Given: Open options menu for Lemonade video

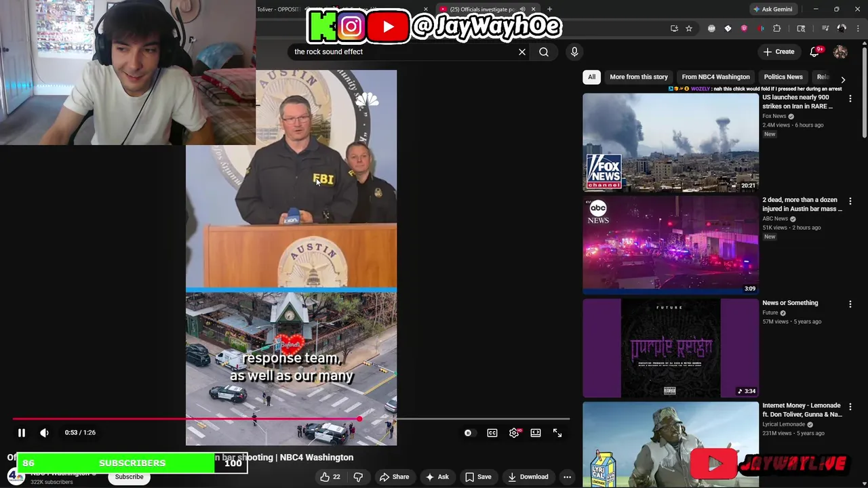Looking at the screenshot, I should tap(850, 407).
